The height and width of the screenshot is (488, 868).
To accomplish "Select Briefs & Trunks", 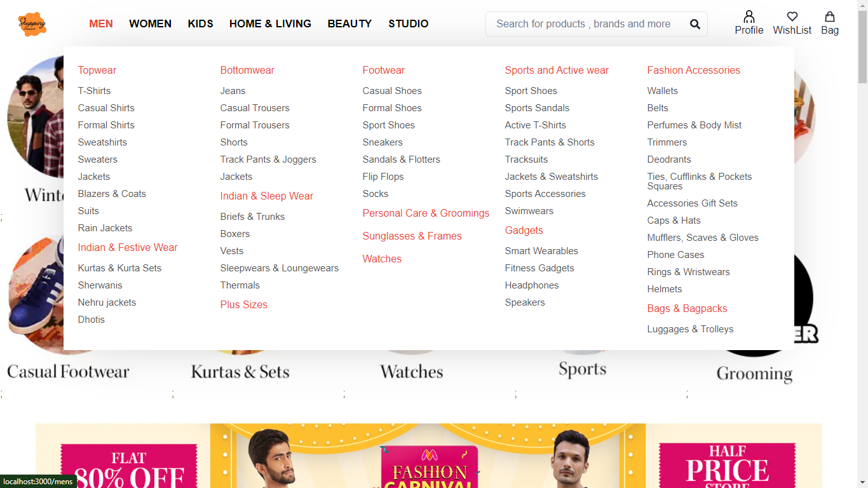I will [252, 217].
